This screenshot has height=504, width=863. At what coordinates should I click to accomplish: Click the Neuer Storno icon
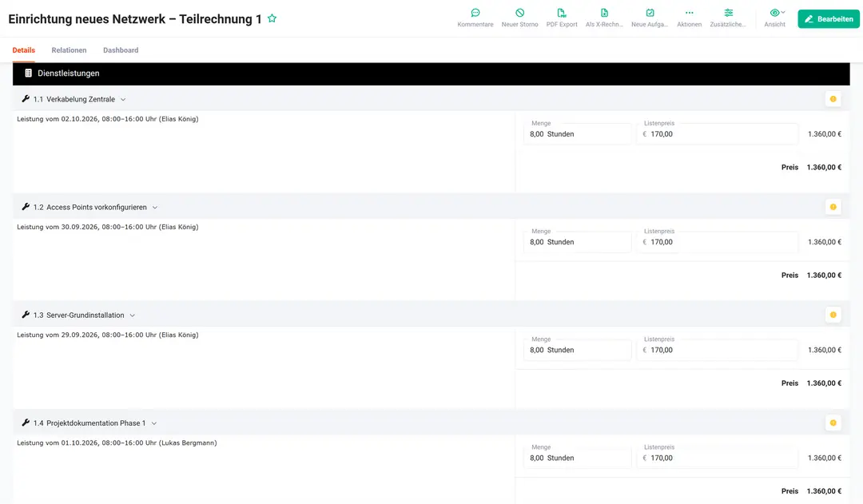[x=519, y=13]
